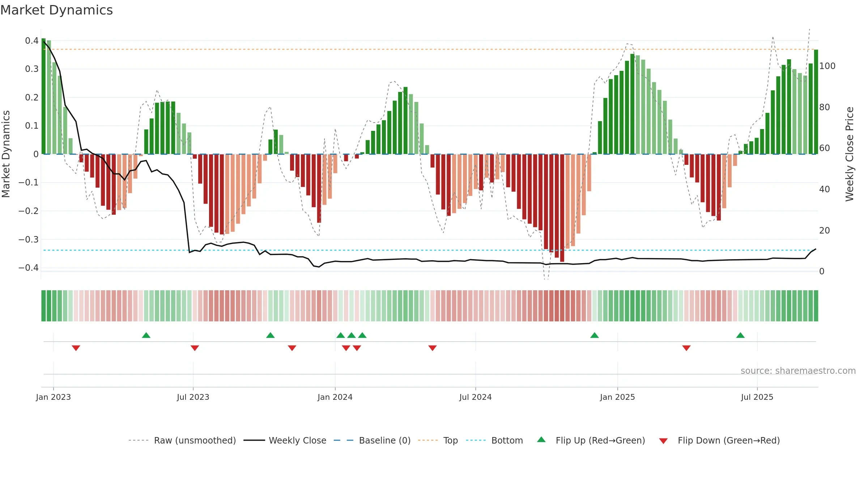The image size is (868, 488).
Task: Click the last dark green bar on the right
Action: tap(816, 102)
